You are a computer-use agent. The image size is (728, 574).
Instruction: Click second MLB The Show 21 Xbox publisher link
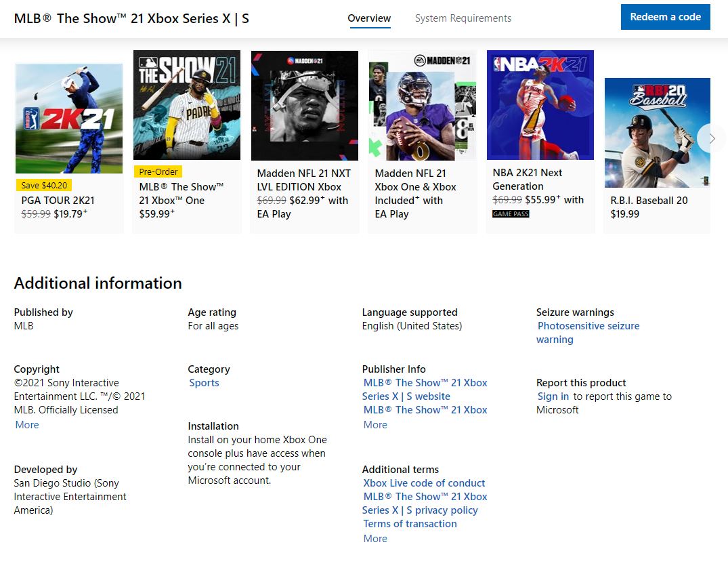(425, 410)
